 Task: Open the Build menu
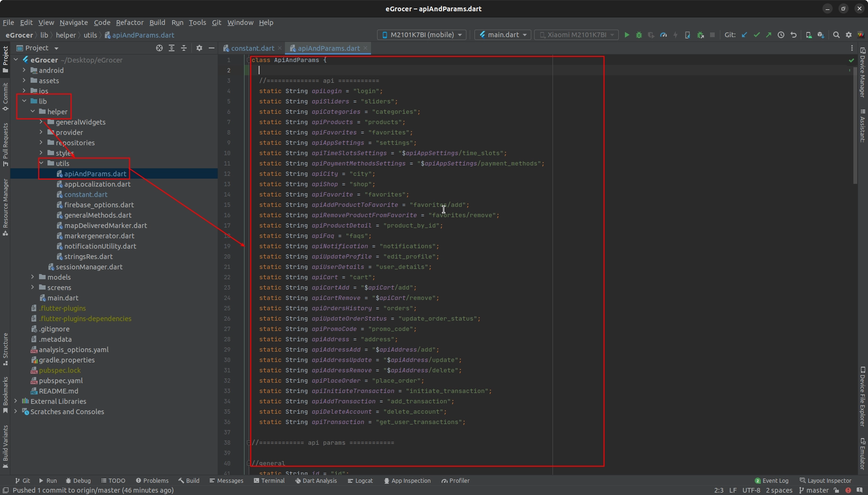157,23
